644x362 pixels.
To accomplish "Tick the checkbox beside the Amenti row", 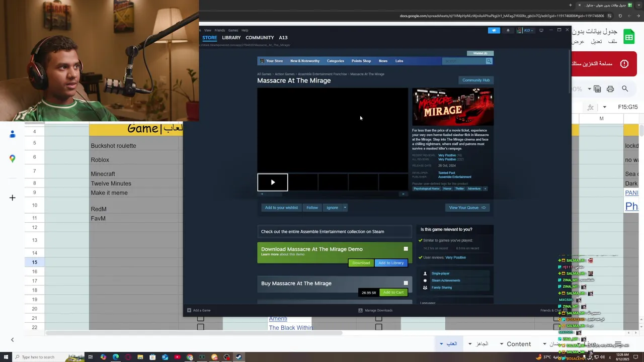I will [x=200, y=318].
